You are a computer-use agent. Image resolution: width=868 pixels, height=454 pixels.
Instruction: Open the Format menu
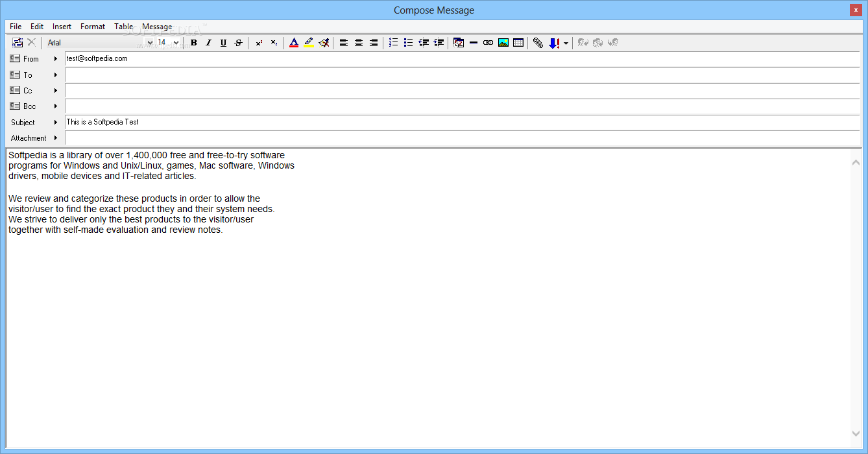93,27
